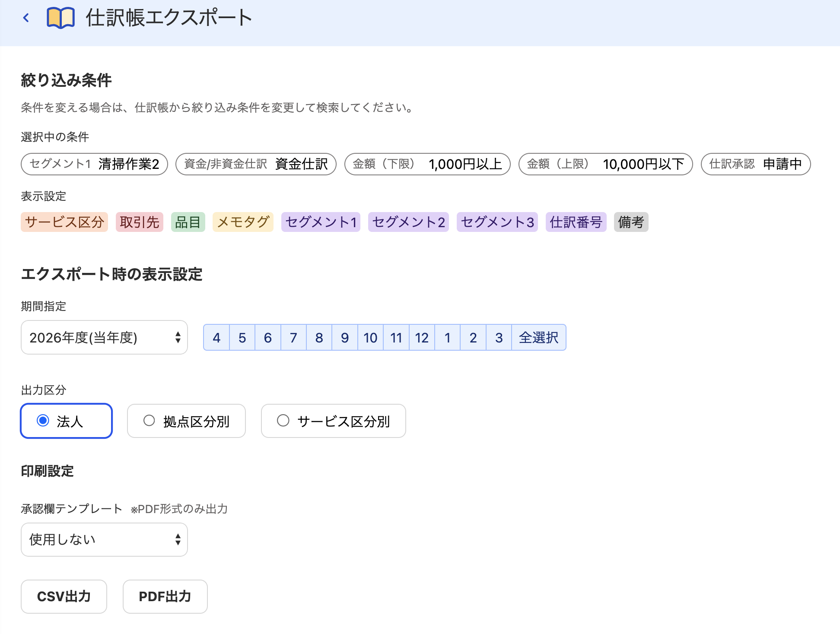Click the 資金/非資金仕訳 資金仕訳 condition chip

click(256, 164)
